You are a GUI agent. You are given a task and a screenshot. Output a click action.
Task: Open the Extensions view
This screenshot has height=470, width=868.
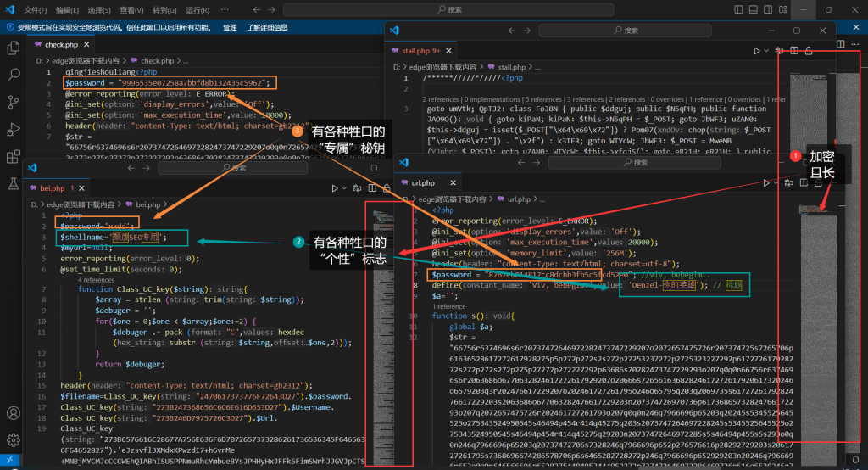click(14, 156)
